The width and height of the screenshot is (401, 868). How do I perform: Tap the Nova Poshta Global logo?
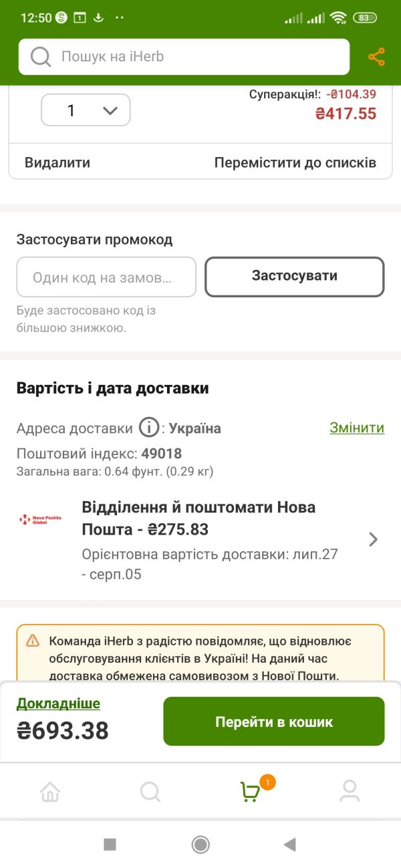(39, 519)
